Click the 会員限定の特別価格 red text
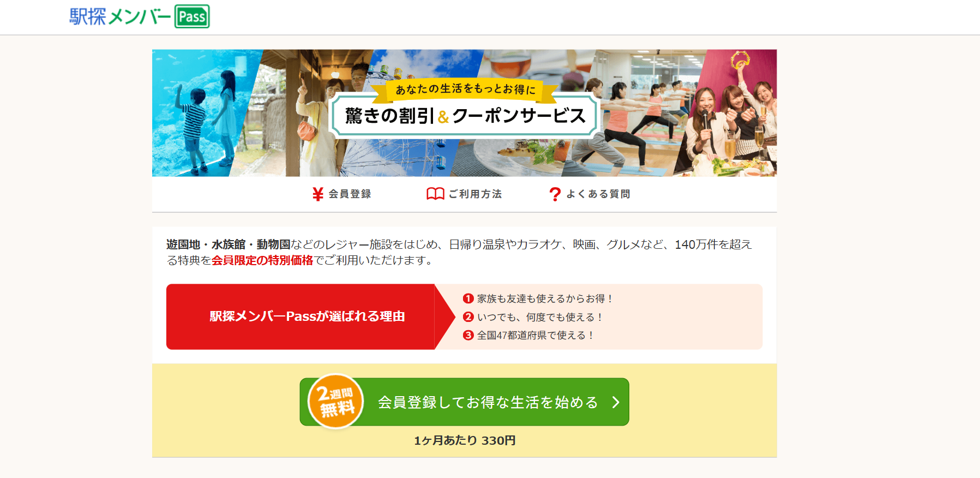 tap(262, 260)
